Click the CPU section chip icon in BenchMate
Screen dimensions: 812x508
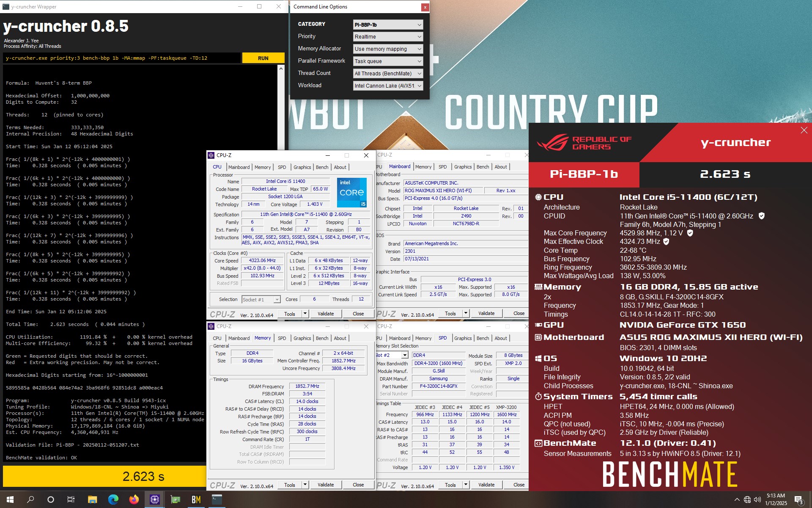[x=538, y=197]
